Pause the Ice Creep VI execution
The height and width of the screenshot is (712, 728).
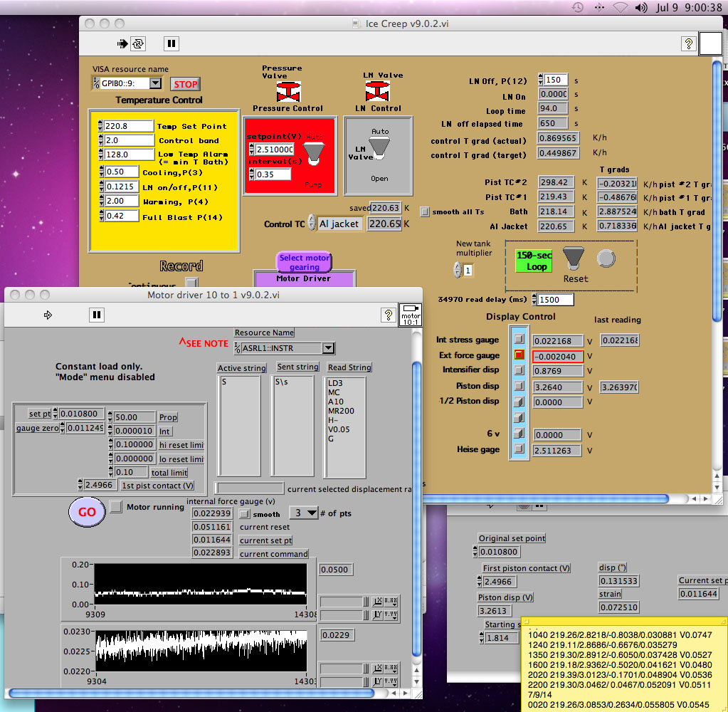click(171, 43)
